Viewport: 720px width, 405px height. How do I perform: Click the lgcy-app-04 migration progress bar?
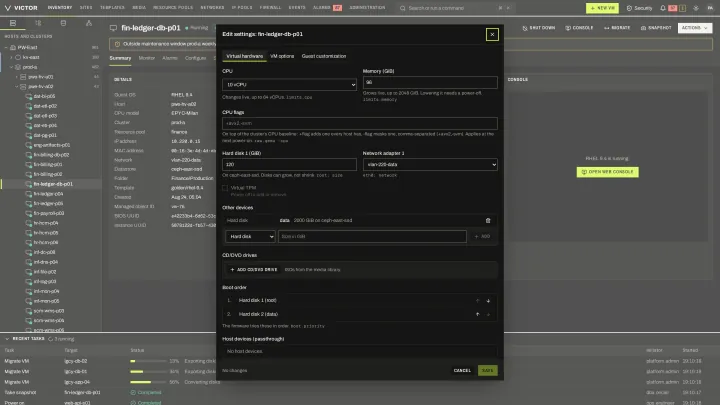click(x=148, y=382)
